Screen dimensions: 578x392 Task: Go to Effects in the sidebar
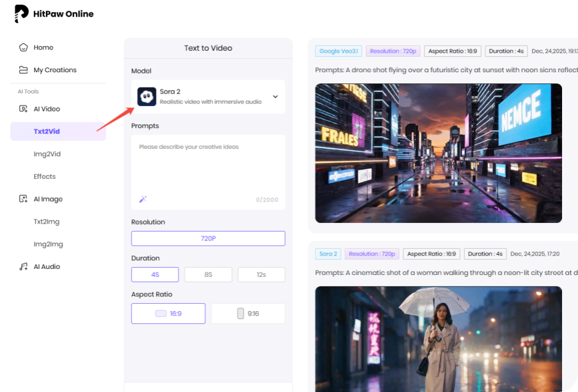click(x=45, y=176)
